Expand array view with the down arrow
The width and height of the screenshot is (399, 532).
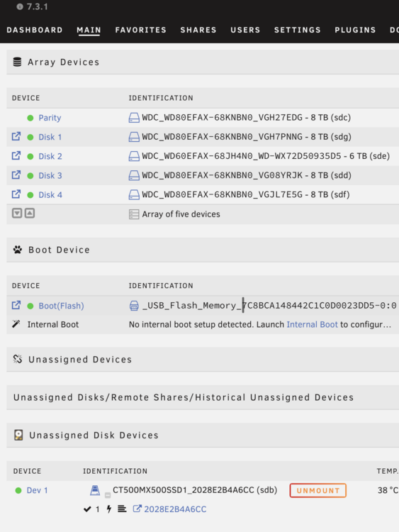pos(17,213)
